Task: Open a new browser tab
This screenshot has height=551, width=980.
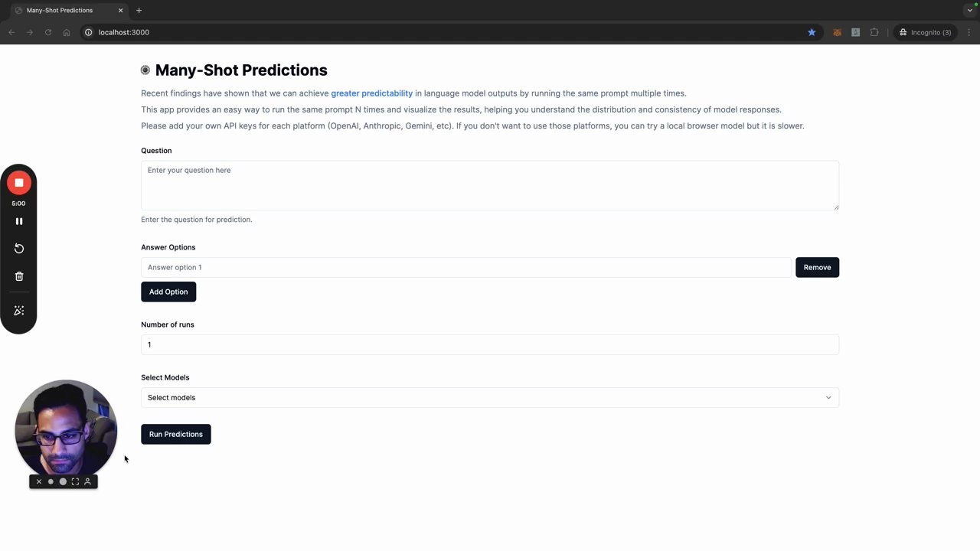Action: 139,10
